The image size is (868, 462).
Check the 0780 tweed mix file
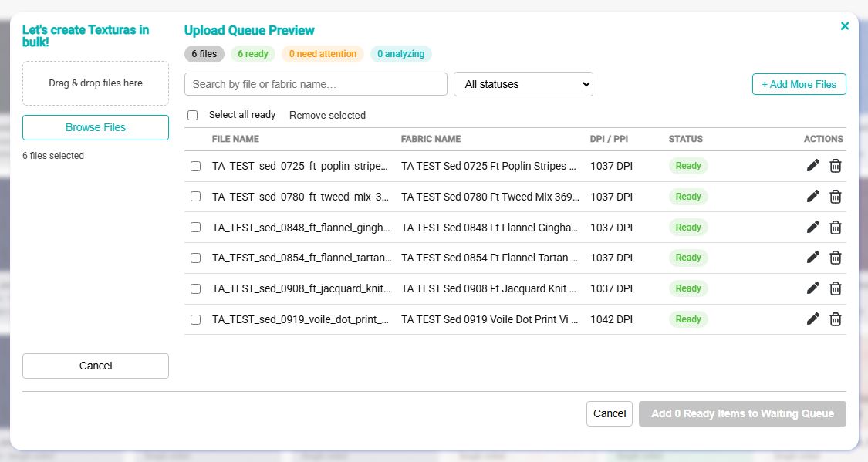(x=195, y=197)
